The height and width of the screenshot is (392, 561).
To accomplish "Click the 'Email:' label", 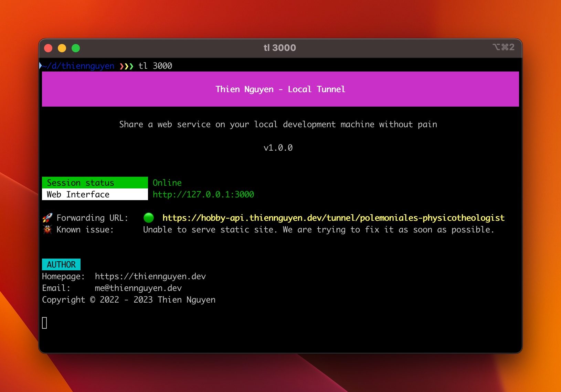I will 56,288.
